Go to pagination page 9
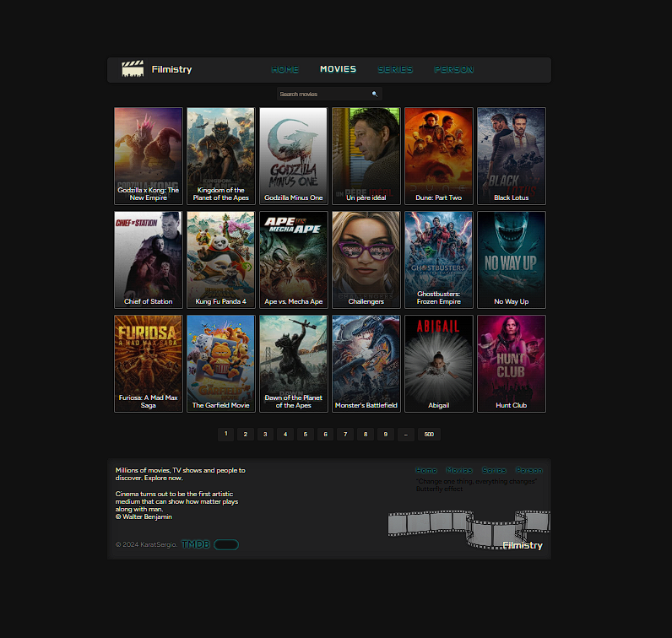Screen dimensions: 672x638 [386, 434]
